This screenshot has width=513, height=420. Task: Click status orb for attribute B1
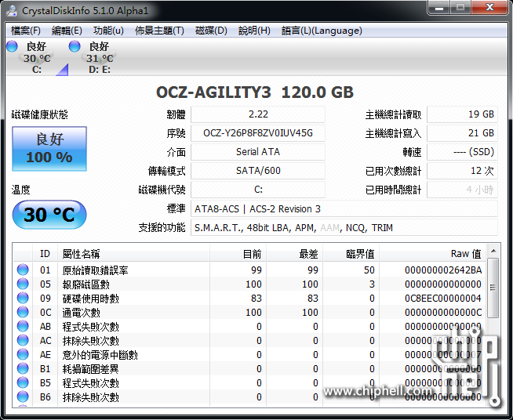pyautogui.click(x=23, y=368)
